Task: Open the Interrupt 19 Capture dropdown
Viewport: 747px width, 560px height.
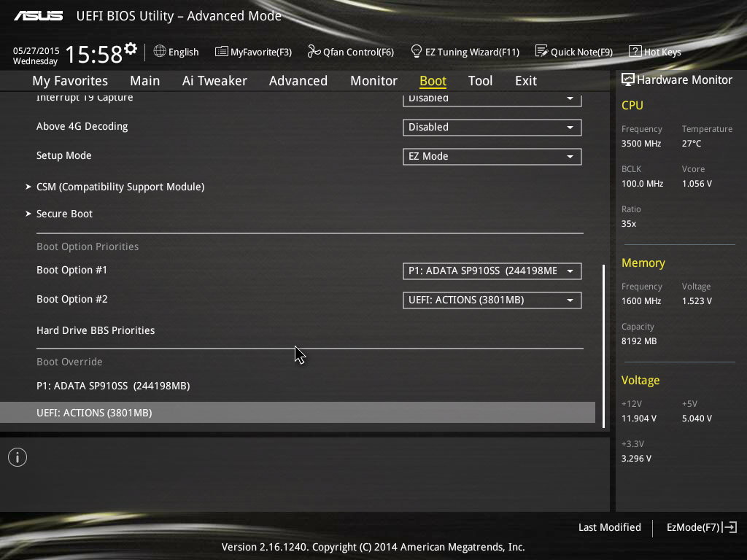Action: (492, 99)
